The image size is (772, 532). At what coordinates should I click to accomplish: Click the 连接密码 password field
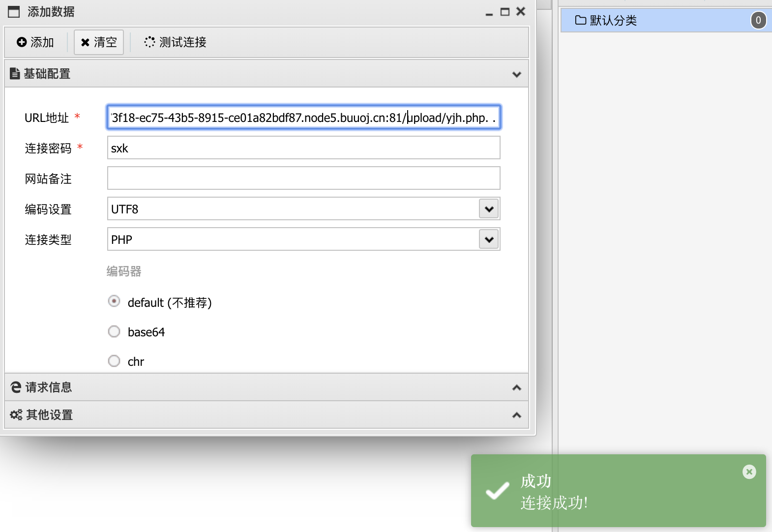303,148
